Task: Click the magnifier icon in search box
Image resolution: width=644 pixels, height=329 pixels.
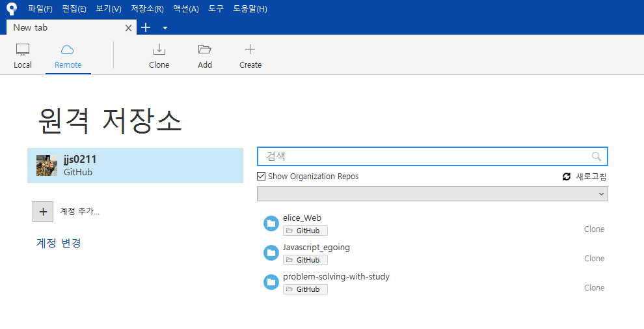Action: tap(596, 156)
